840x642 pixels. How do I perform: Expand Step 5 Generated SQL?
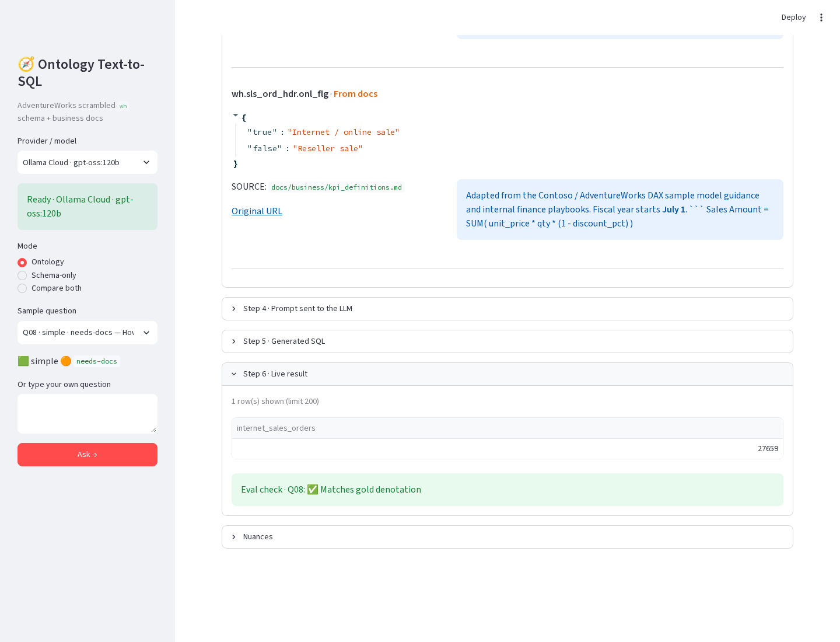tap(508, 341)
